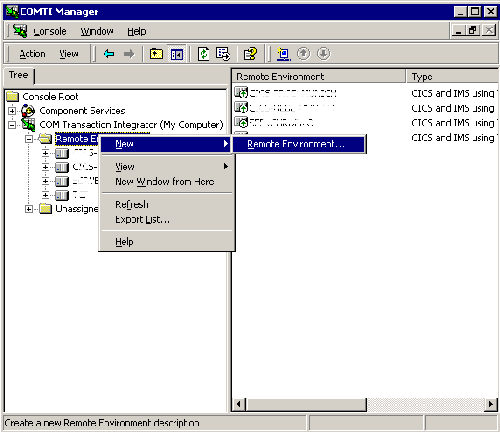Click the COMTI console icon in menu bar
This screenshot has width=500, height=432.
click(20, 31)
